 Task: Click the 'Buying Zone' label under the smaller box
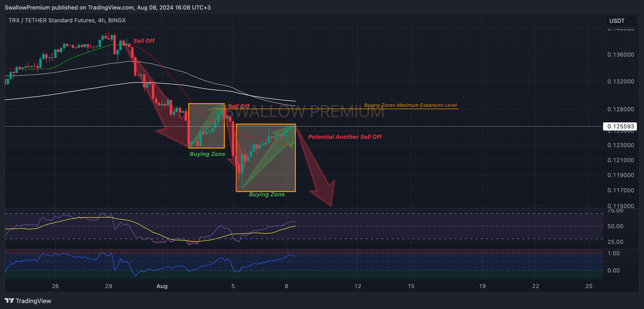click(207, 154)
